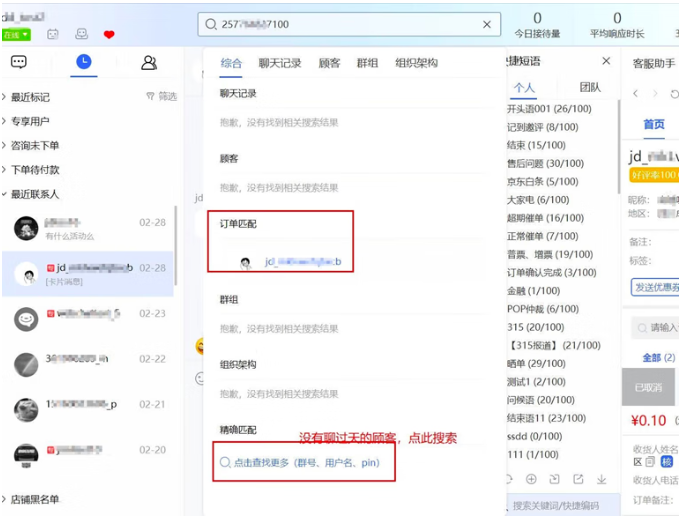Image resolution: width=683 pixels, height=520 pixels.
Task: Switch to the 个人 phrases tab
Action: 524,88
